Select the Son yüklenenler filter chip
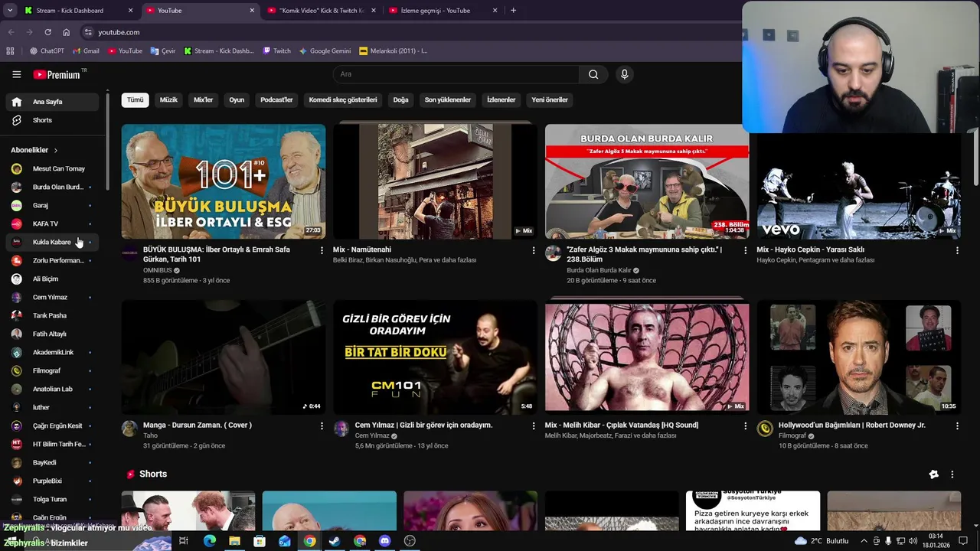The width and height of the screenshot is (980, 551). 448,99
